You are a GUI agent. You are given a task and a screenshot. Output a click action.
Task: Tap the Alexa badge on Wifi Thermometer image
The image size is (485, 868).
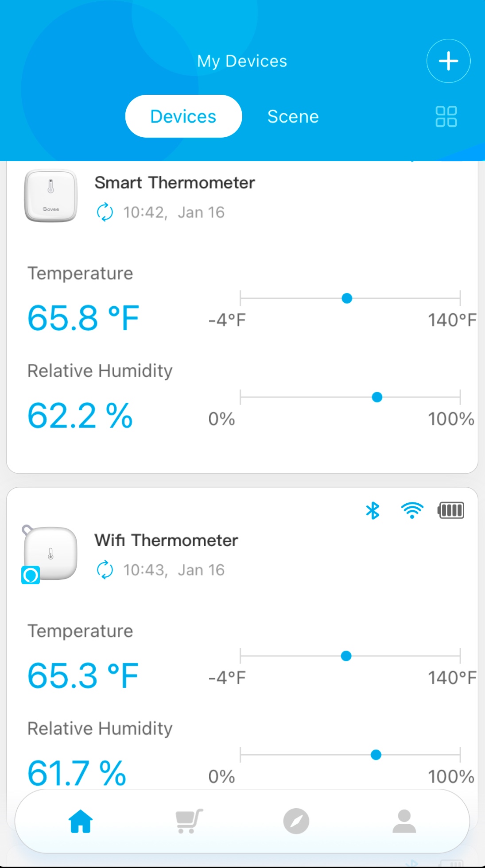pyautogui.click(x=31, y=575)
